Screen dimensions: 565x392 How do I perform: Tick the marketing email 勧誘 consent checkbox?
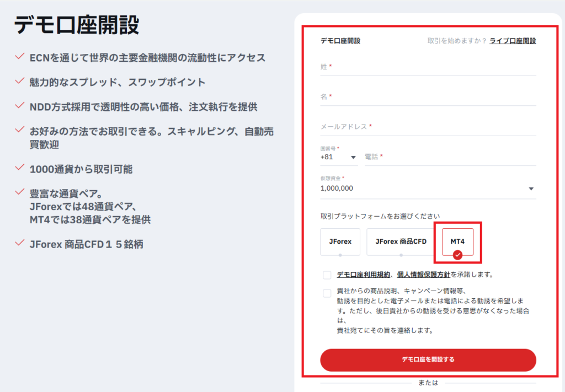pos(327,293)
